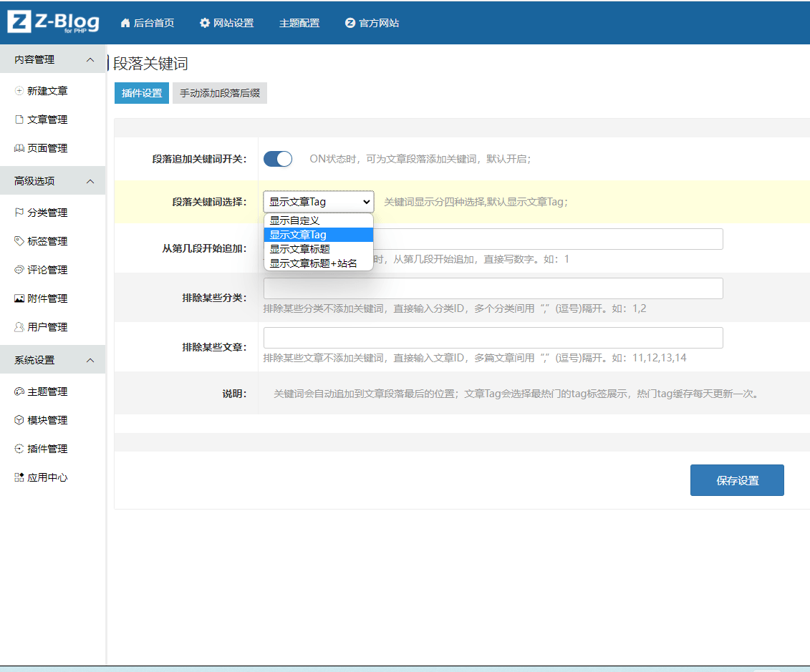The image size is (810, 672).
Task: Click the 排除某些文章 input field
Action: pos(493,338)
